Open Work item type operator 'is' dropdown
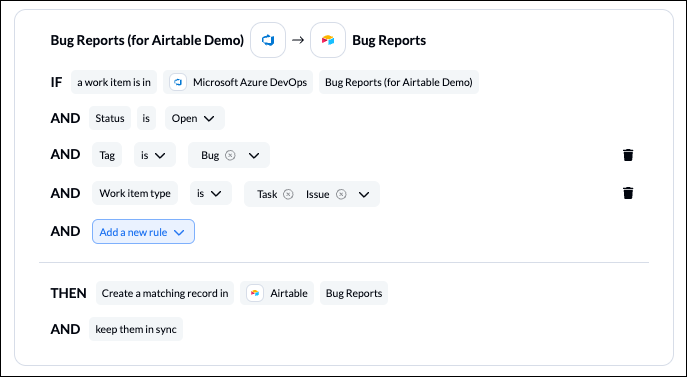The image size is (687, 377). coord(211,193)
